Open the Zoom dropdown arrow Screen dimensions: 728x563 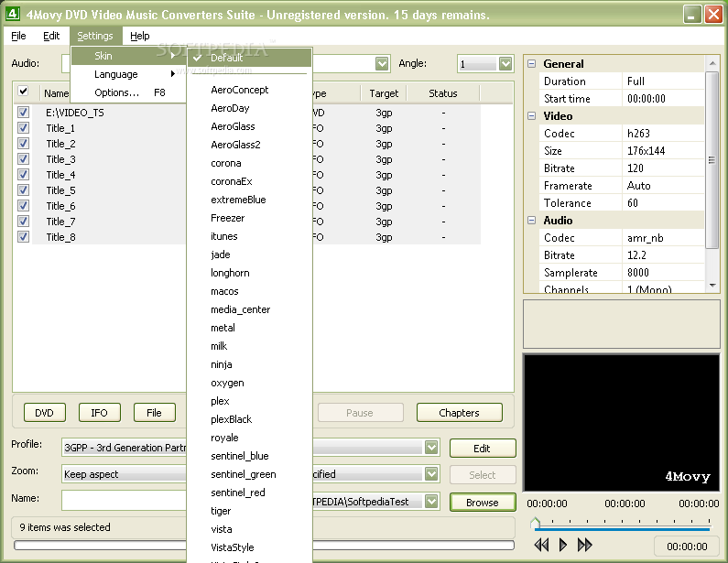point(431,474)
